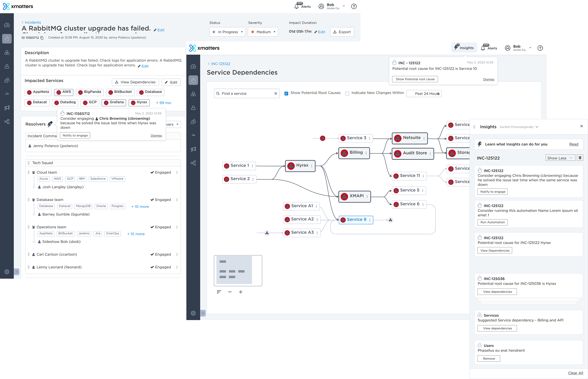Expand Past 24 Hours time range selector
This screenshot has height=379, width=588.
point(424,93)
